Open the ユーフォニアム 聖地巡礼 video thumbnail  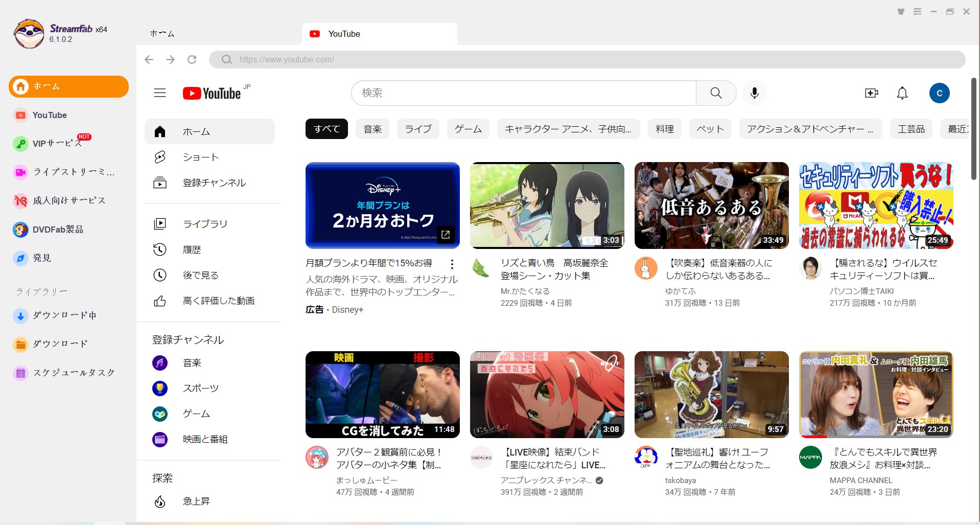tap(712, 395)
